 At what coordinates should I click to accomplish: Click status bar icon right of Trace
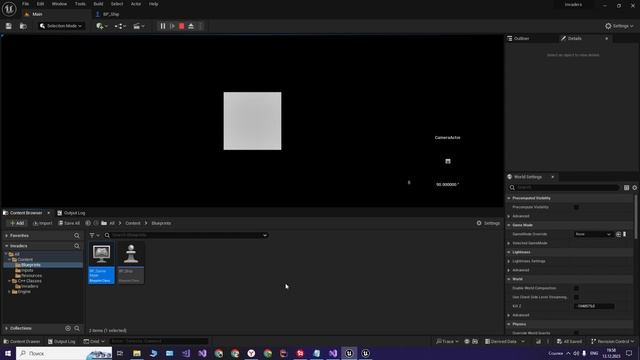pos(467,341)
